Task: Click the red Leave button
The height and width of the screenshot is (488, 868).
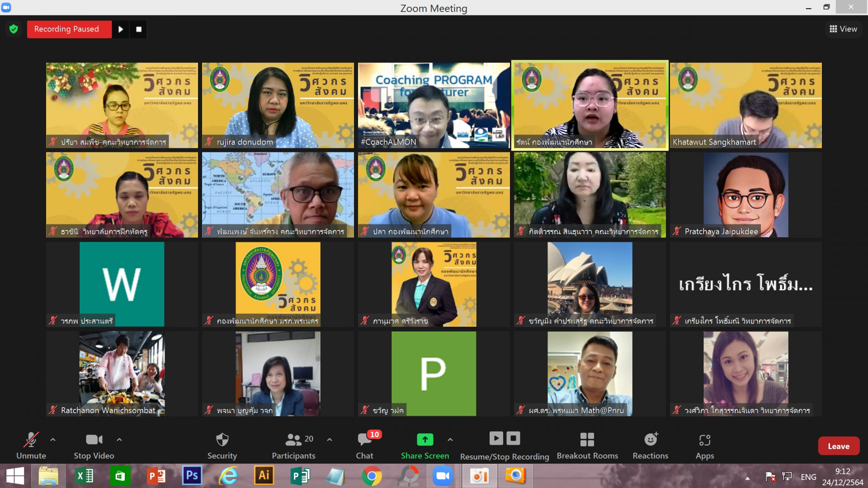Action: 838,446
